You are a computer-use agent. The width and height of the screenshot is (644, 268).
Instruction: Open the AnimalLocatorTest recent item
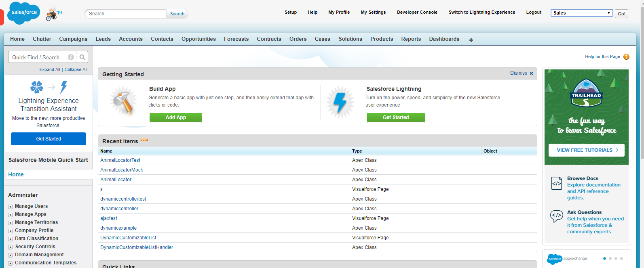pos(120,160)
